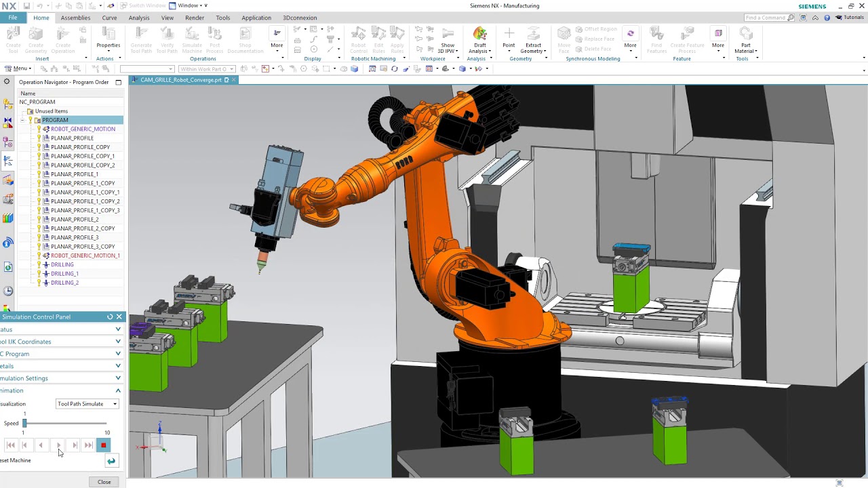Switch to the Assemblies tab
Screen dimensions: 868x488
(x=75, y=18)
